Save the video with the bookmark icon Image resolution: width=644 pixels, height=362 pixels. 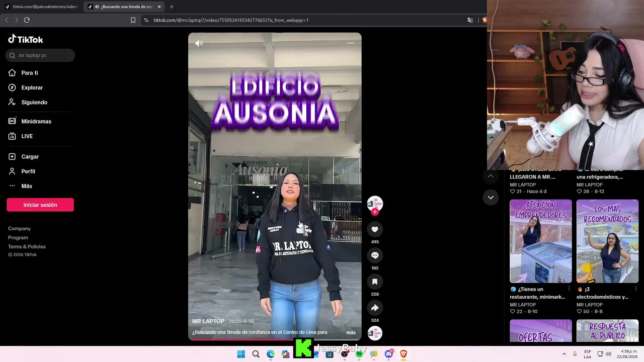(x=375, y=282)
